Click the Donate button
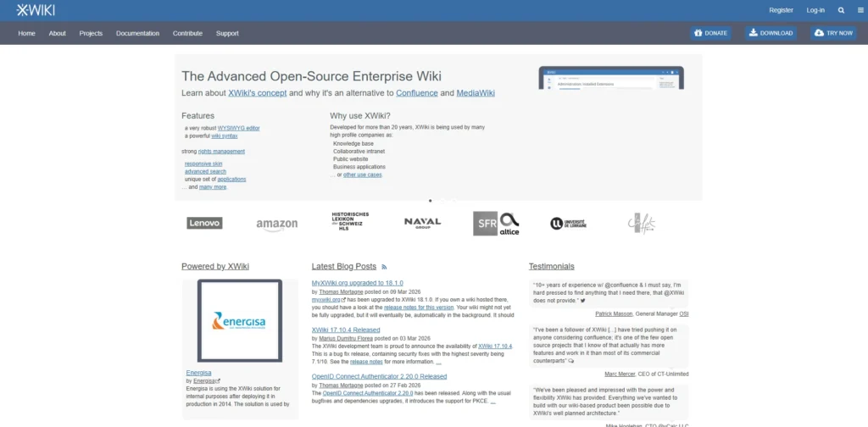This screenshot has width=868, height=427. (711, 33)
